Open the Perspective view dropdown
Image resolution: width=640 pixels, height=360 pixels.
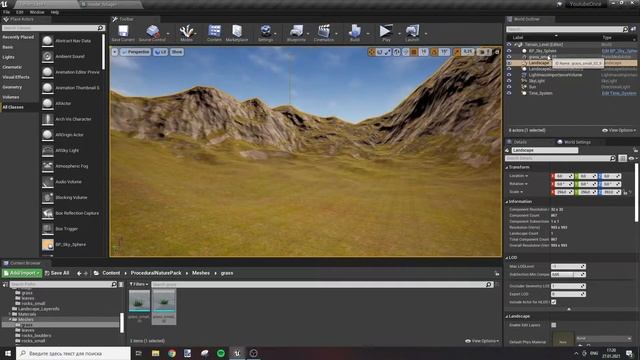(x=136, y=52)
